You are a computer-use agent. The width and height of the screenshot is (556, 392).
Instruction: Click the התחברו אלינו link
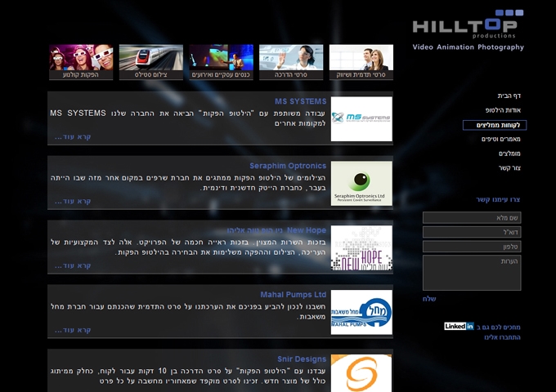pyautogui.click(x=502, y=337)
